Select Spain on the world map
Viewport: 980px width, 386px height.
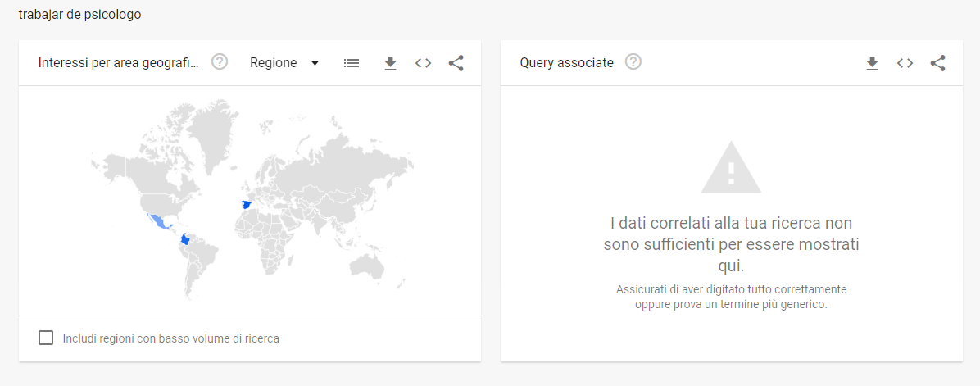coord(246,205)
